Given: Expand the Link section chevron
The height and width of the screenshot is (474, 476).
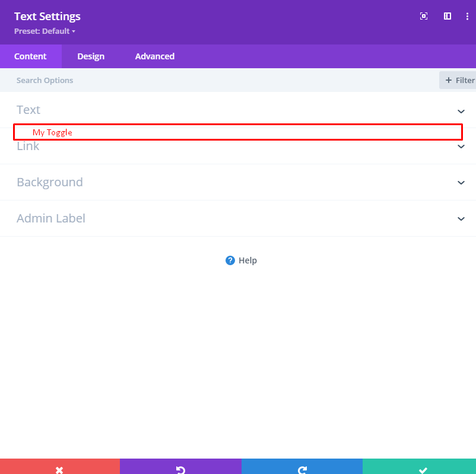Looking at the screenshot, I should pyautogui.click(x=461, y=147).
